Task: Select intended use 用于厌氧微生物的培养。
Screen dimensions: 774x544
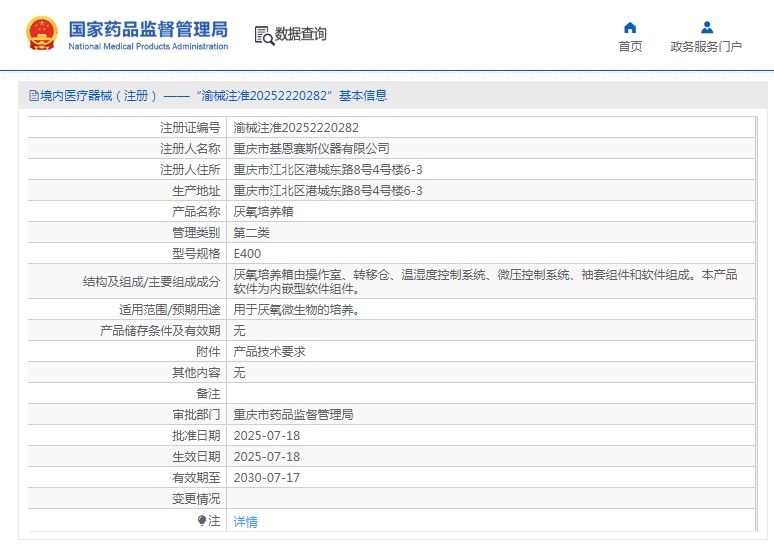Action: pos(296,310)
